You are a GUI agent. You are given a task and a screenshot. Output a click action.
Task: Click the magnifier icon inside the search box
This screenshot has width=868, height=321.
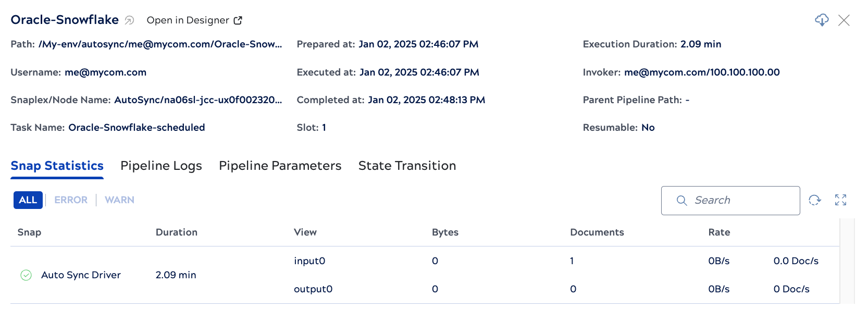tap(682, 200)
